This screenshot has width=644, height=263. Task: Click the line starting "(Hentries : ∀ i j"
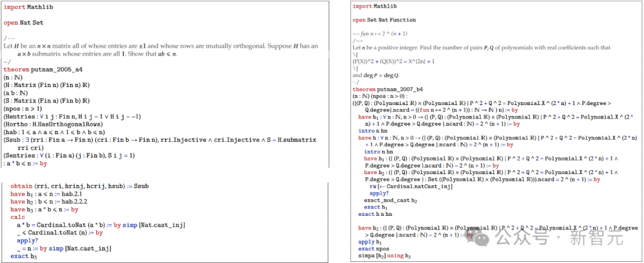72,117
